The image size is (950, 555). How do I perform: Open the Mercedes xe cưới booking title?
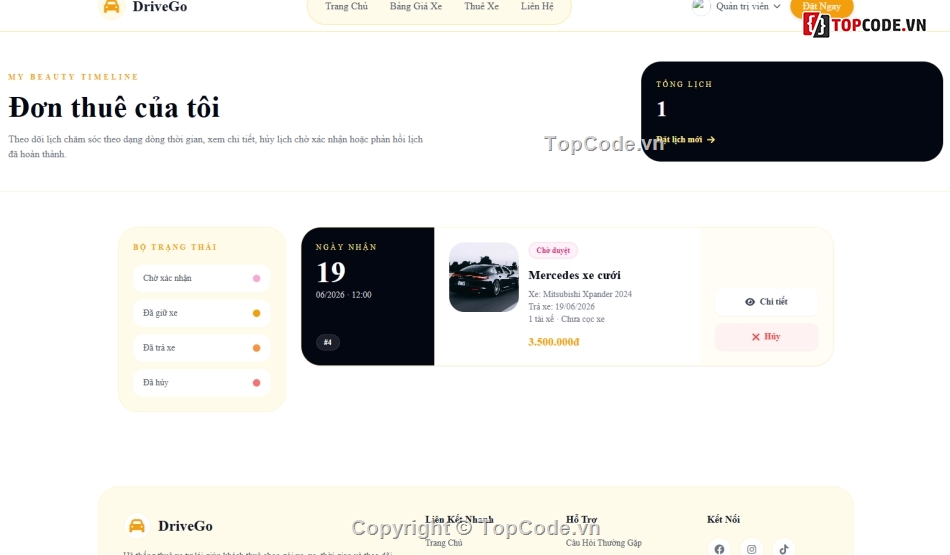click(x=574, y=275)
